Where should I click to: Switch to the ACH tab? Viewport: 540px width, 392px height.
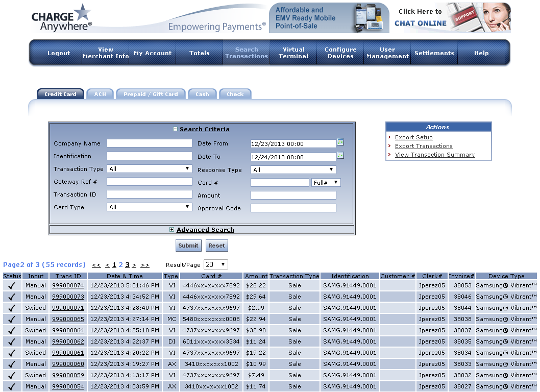coord(100,94)
